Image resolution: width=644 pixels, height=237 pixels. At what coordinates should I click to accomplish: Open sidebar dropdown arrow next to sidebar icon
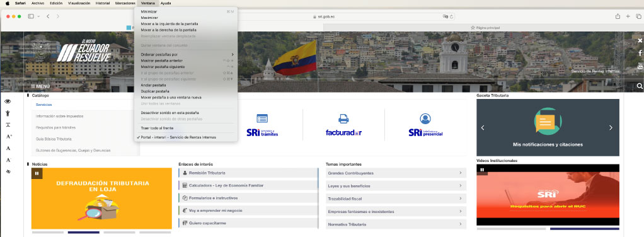pos(38,16)
